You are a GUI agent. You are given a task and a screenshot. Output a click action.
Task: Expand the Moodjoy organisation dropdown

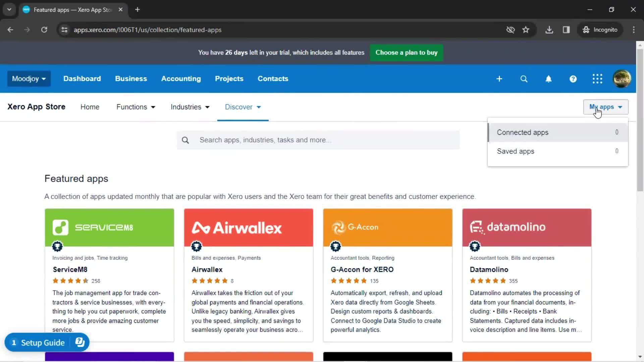tap(29, 79)
